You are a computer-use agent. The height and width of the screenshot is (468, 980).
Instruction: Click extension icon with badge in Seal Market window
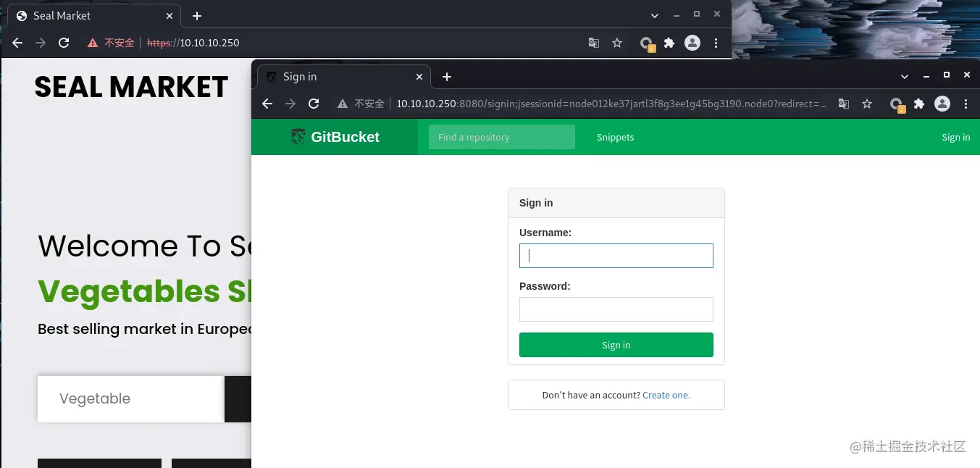tap(647, 45)
